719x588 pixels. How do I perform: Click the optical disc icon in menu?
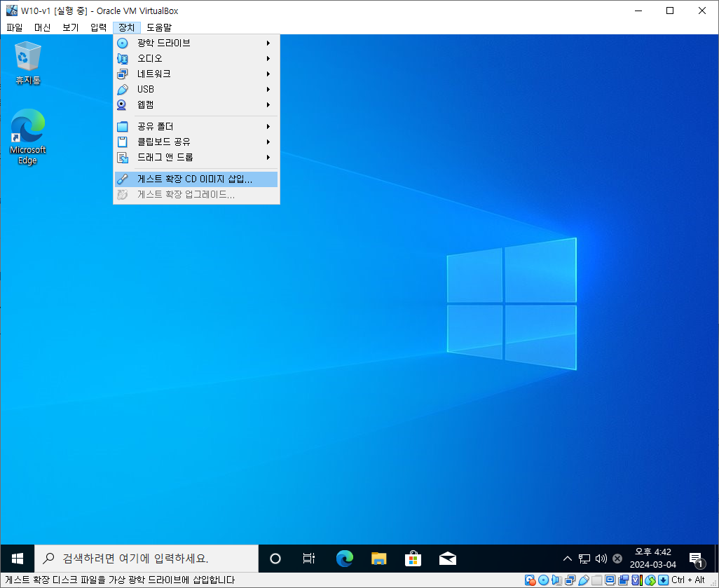[x=123, y=43]
